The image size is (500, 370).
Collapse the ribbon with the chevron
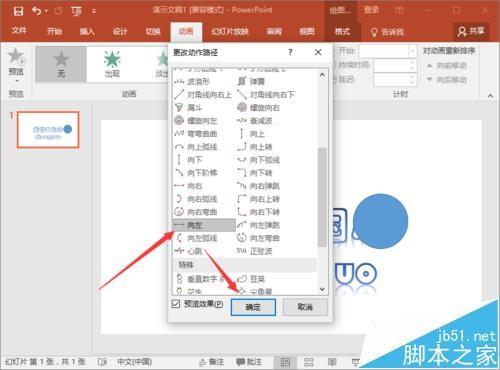[490, 96]
